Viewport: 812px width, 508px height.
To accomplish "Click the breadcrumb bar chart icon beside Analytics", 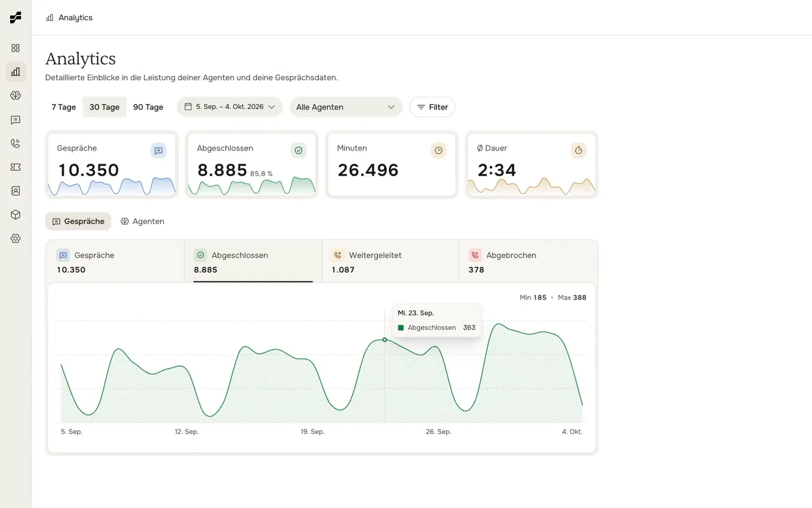I will [x=50, y=18].
